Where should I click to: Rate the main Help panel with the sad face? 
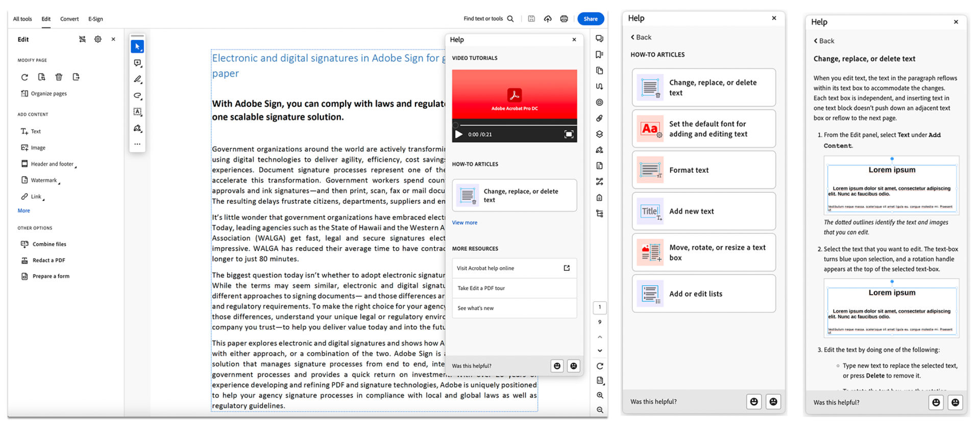574,366
